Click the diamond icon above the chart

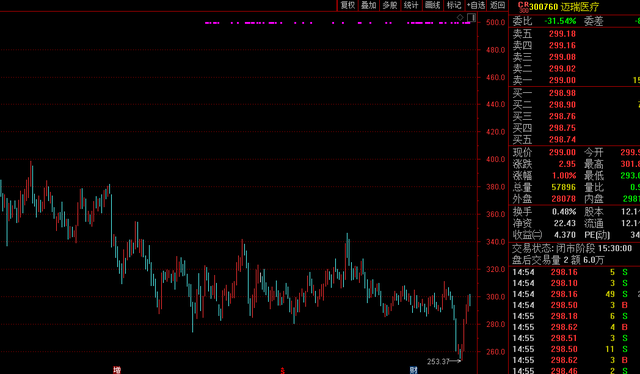click(x=460, y=17)
